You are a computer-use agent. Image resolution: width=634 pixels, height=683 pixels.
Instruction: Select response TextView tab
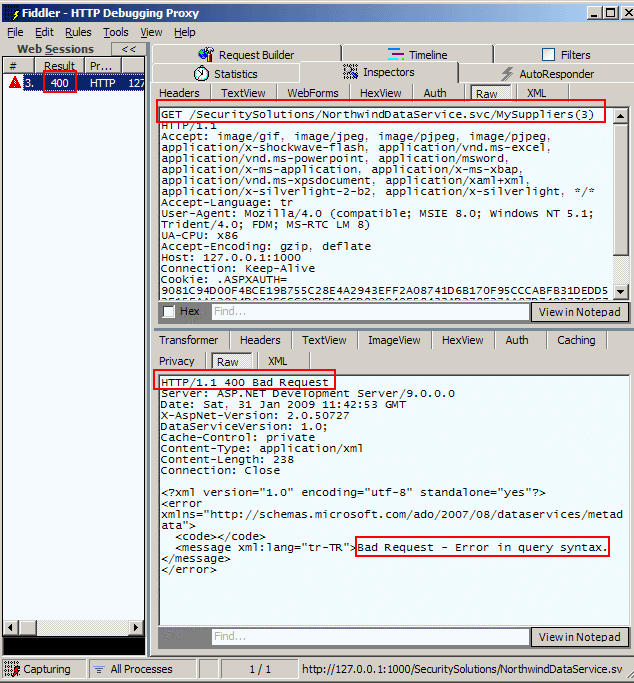point(324,340)
